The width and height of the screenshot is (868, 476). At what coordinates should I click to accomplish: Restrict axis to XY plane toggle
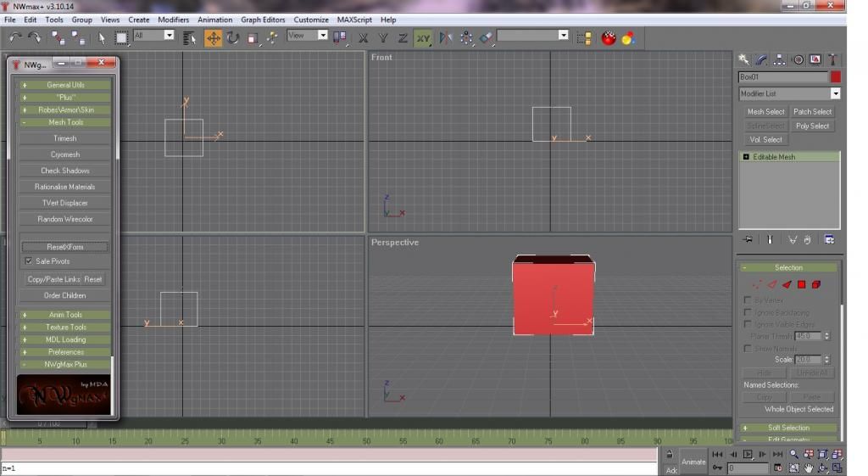click(422, 38)
